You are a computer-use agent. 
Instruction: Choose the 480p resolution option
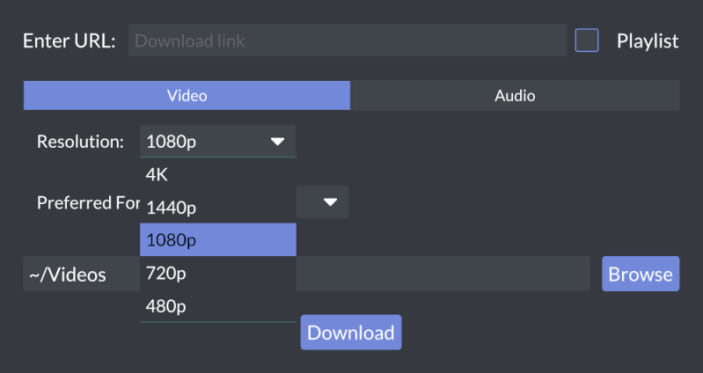click(218, 306)
